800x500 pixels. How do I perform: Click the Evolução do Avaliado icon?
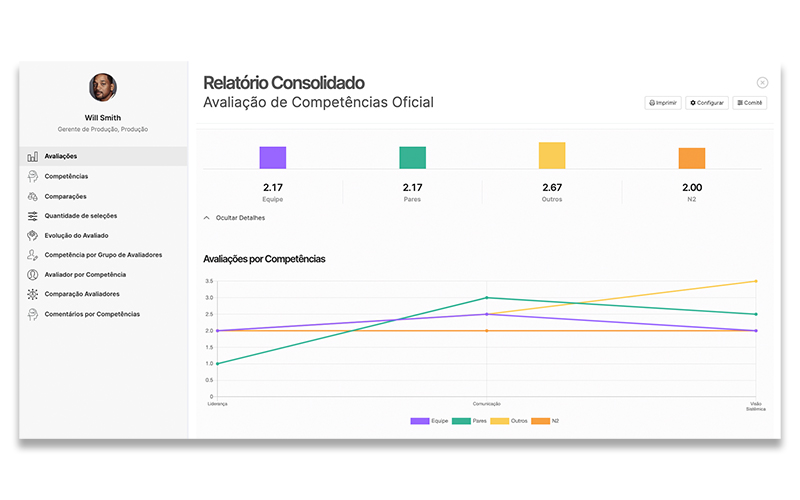[33, 235]
